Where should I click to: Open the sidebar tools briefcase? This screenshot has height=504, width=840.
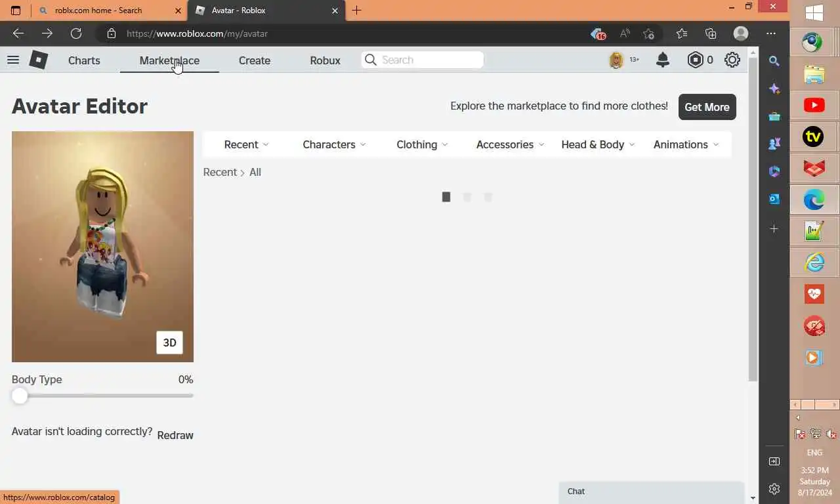click(774, 116)
